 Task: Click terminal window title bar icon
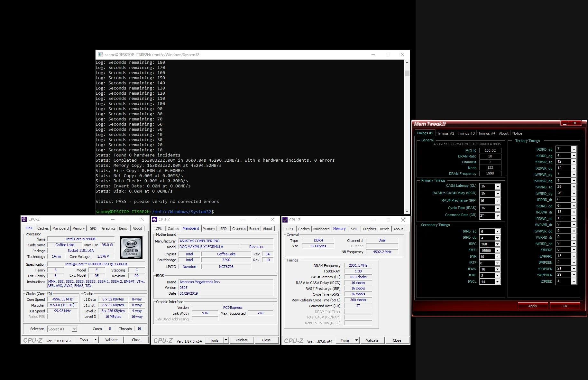(100, 54)
